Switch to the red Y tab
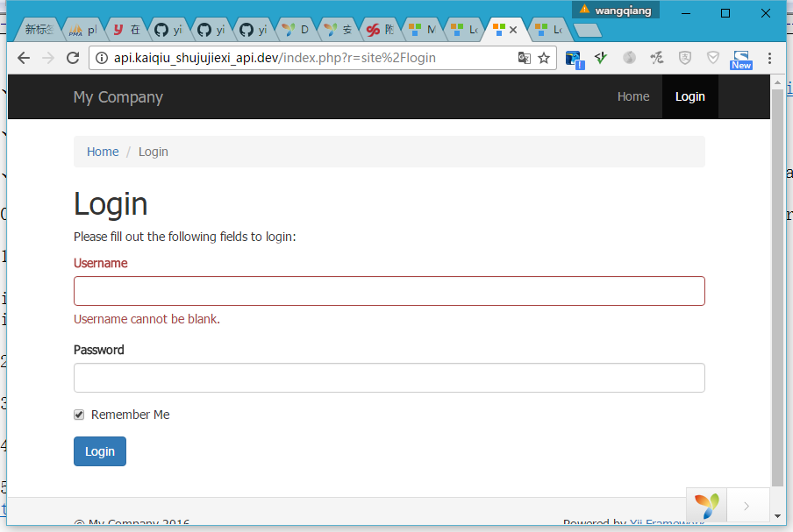Screen dimensions: 793x532 tap(126, 30)
